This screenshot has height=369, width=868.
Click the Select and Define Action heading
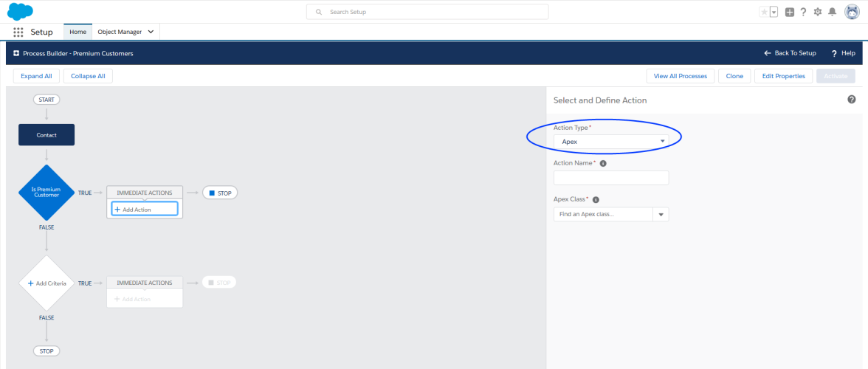point(600,100)
